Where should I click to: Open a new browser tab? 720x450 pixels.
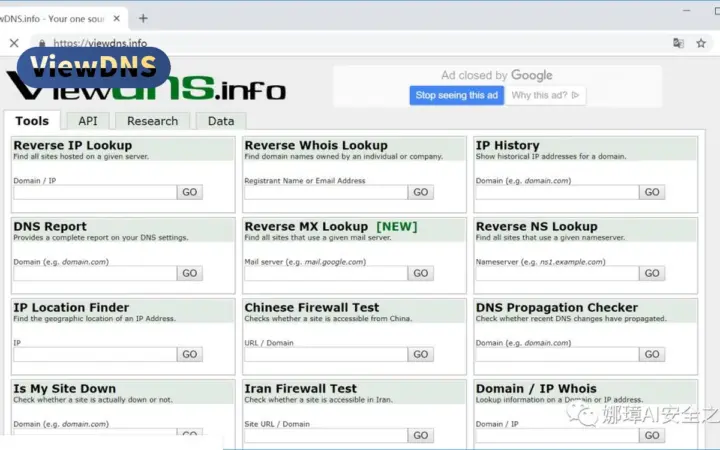143,18
